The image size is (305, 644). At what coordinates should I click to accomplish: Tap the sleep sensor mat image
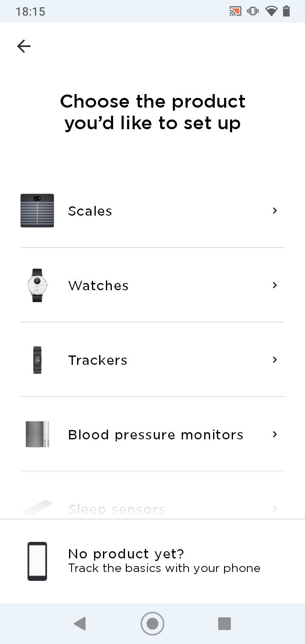pos(37,508)
